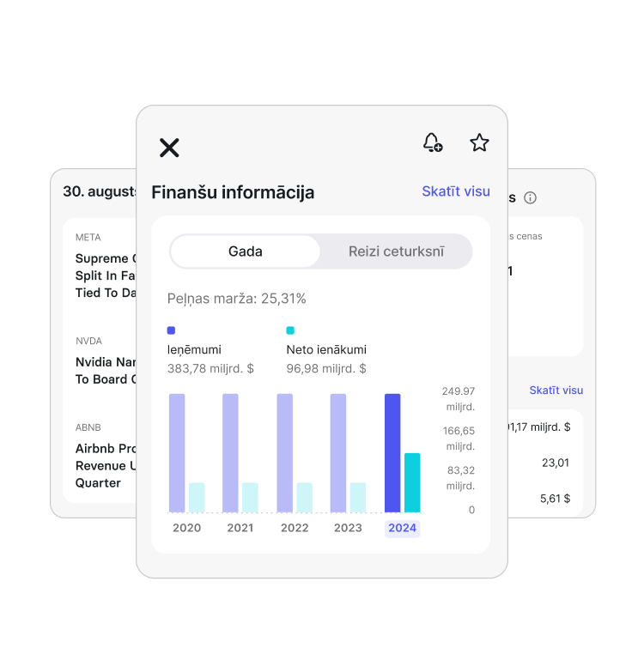
Task: Switch to Reizi ceturksnī tab
Action: pyautogui.click(x=396, y=251)
